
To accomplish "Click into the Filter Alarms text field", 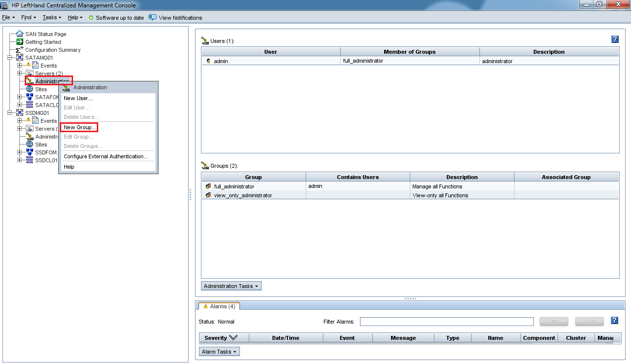I will pyautogui.click(x=446, y=322).
